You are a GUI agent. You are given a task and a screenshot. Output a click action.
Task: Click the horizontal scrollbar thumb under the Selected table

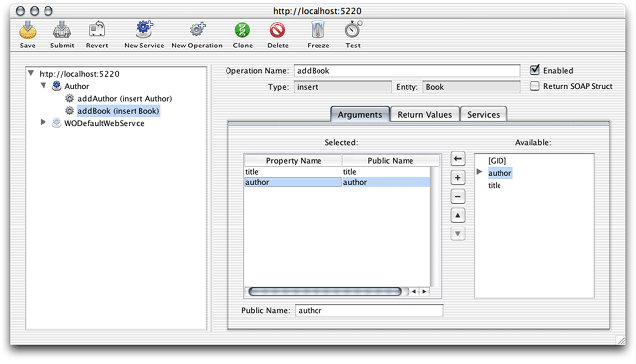click(324, 292)
